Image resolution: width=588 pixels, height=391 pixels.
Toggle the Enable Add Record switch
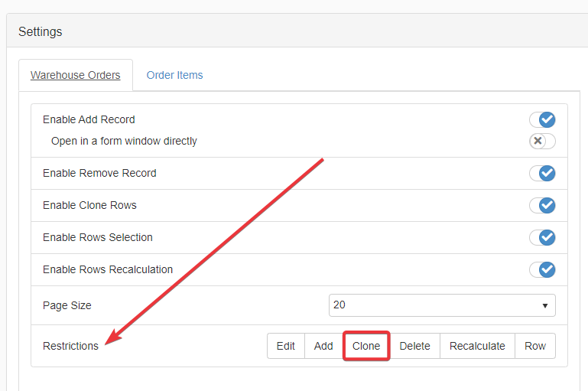[x=542, y=120]
